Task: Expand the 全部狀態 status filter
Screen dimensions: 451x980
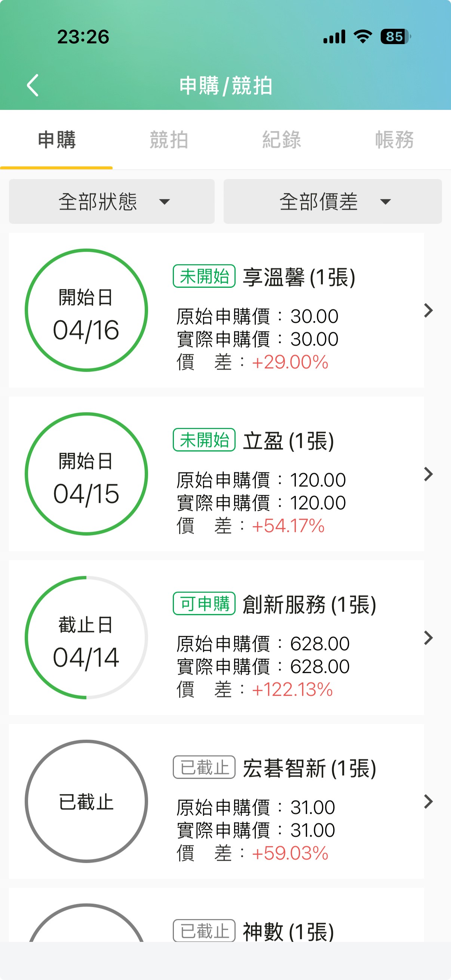Action: (x=111, y=201)
